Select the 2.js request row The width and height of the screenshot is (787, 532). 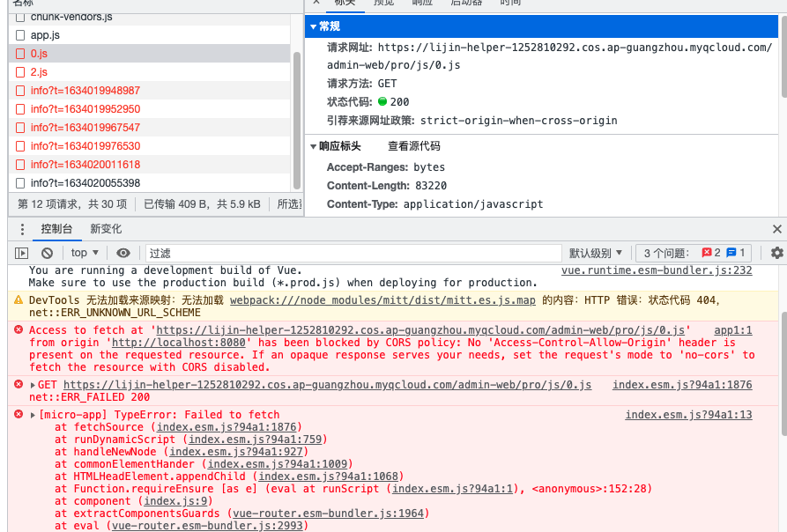pos(149,72)
